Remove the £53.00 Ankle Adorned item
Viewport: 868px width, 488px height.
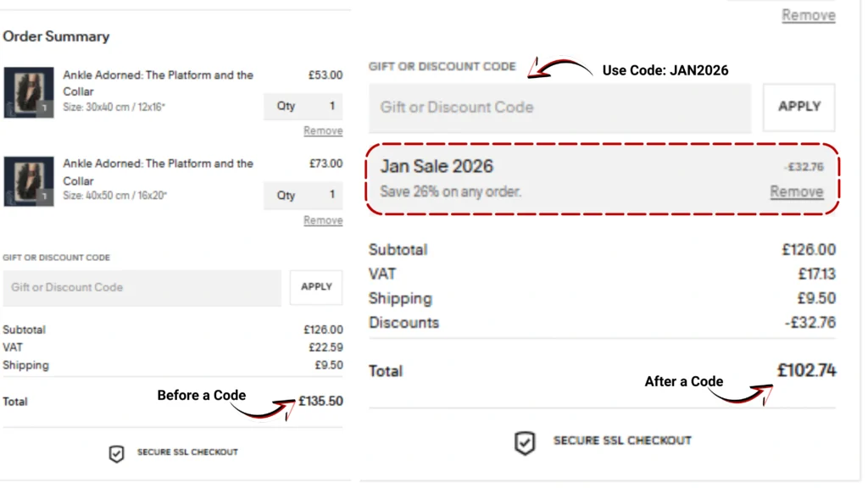tap(323, 131)
